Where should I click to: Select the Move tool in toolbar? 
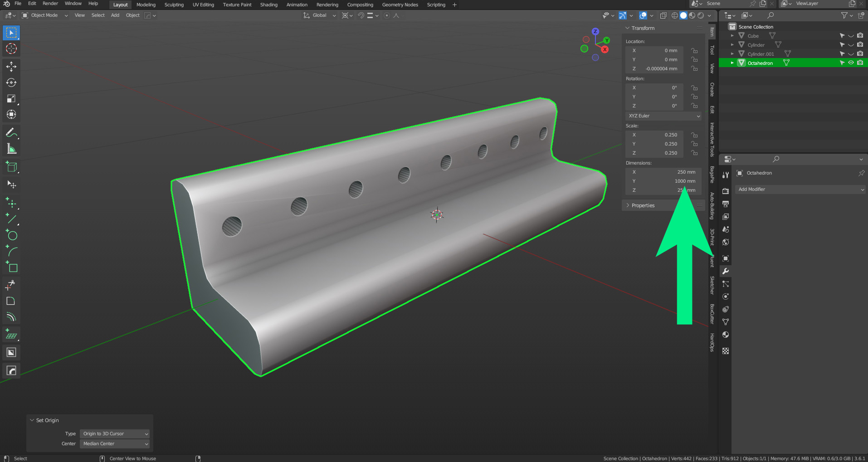[11, 67]
